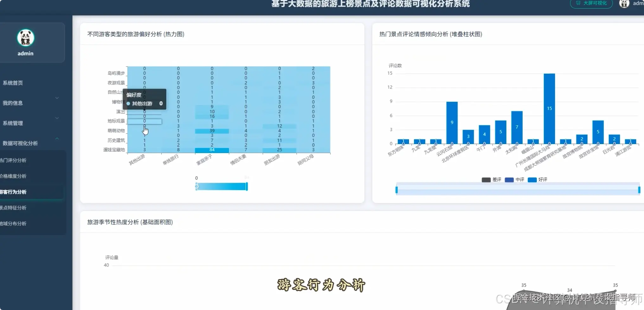Screen dimensions: 644x310
Task: Click heatmap axis label 朋友出游
Action: click(x=272, y=160)
